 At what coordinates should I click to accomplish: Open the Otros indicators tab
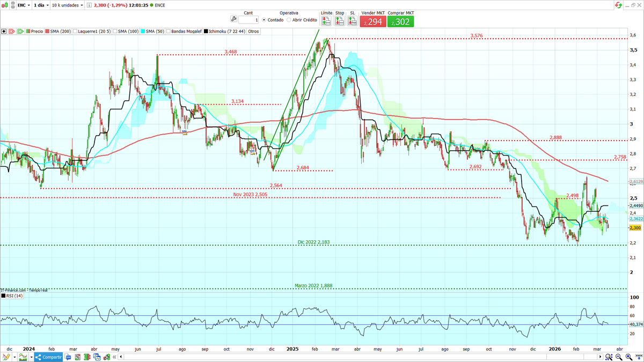tap(254, 31)
